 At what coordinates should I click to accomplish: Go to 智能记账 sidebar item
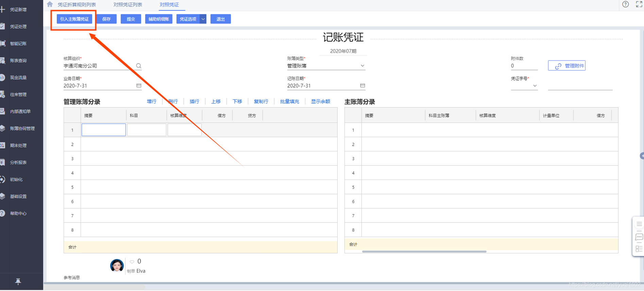coord(18,44)
